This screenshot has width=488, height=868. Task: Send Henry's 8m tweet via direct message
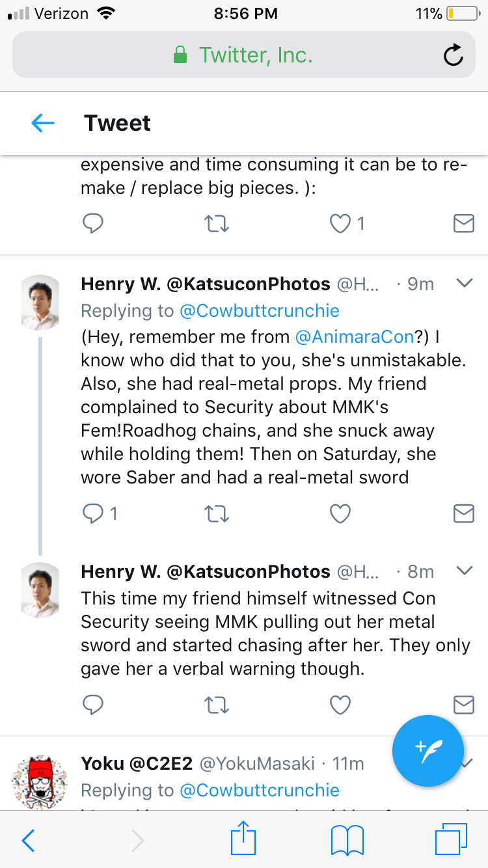coord(463,705)
